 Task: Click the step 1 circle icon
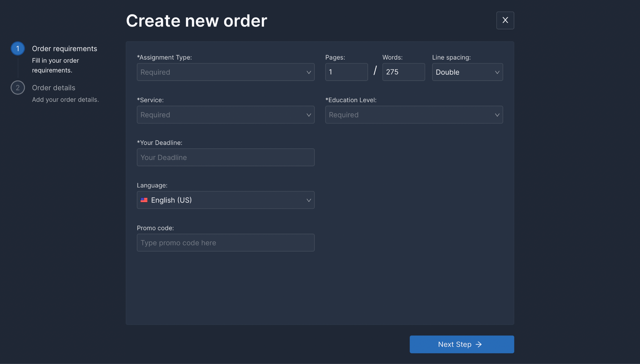point(18,49)
